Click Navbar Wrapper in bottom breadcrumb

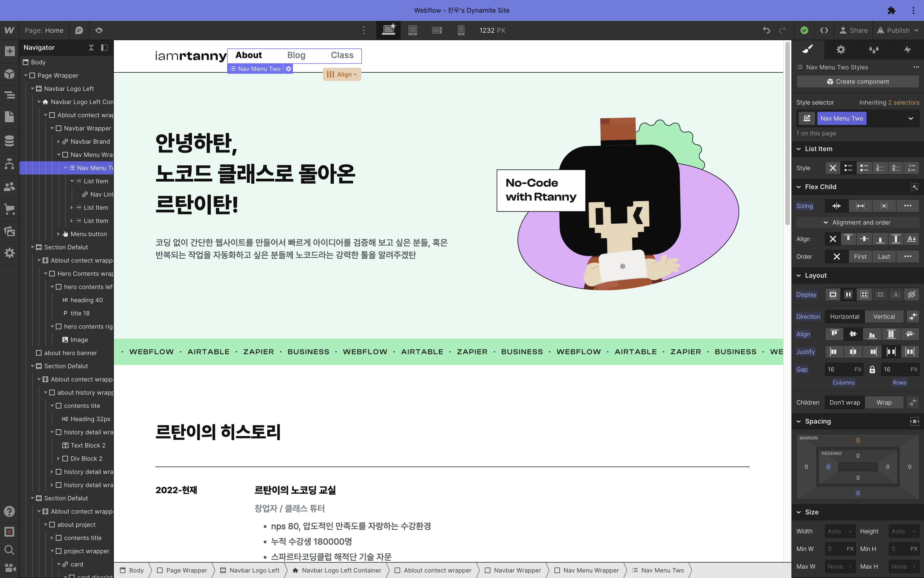coord(513,570)
